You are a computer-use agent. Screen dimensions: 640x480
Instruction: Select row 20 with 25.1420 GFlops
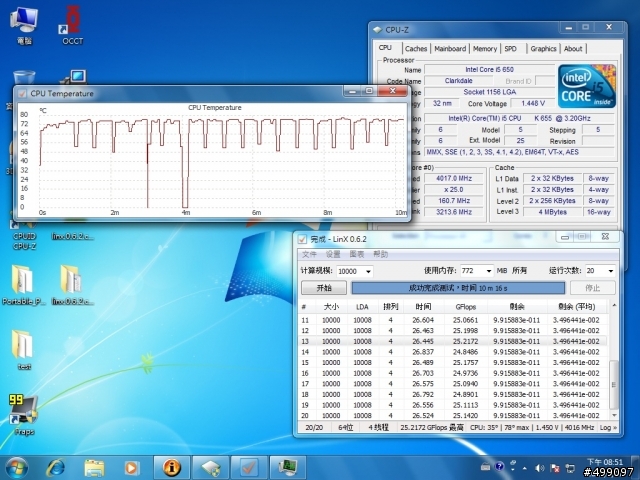click(452, 416)
